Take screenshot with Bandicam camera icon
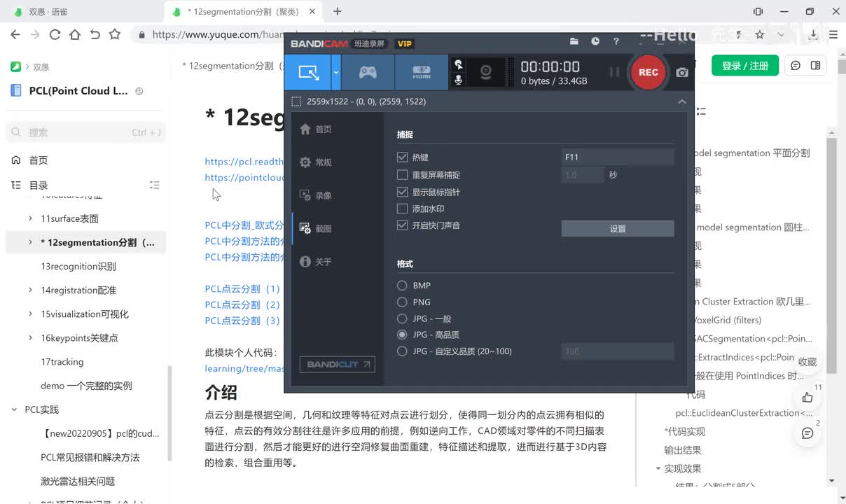846x504 pixels. pos(682,72)
